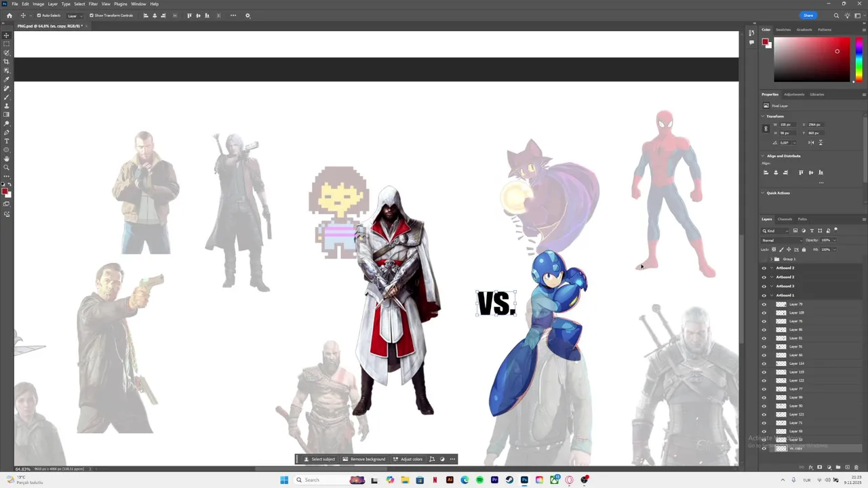Select the Move tool in the toolbox
This screenshot has width=868, height=488.
[x=6, y=35]
